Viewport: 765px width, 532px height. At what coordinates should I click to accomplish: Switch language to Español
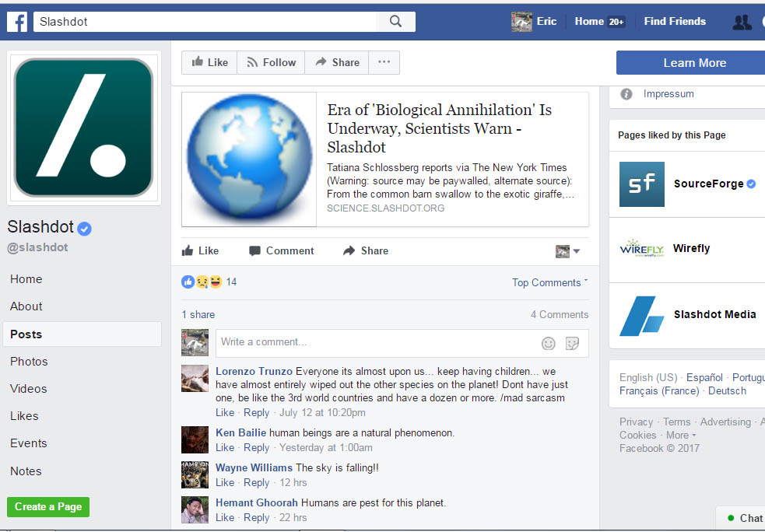[704, 378]
